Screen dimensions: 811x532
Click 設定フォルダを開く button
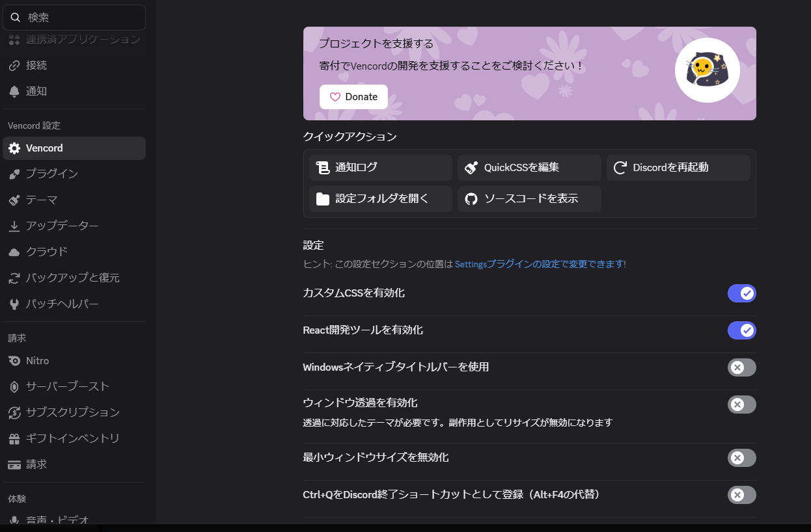pos(381,199)
